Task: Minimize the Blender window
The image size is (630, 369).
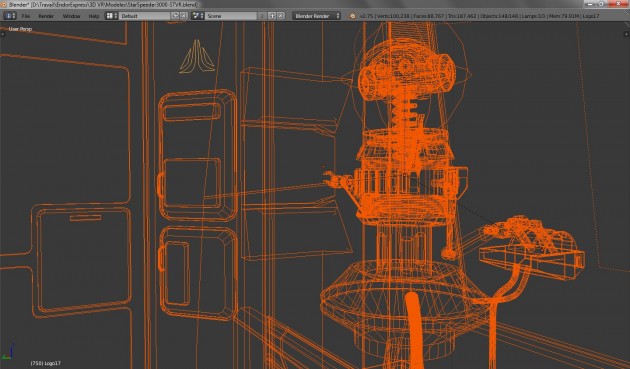Action: pos(590,4)
